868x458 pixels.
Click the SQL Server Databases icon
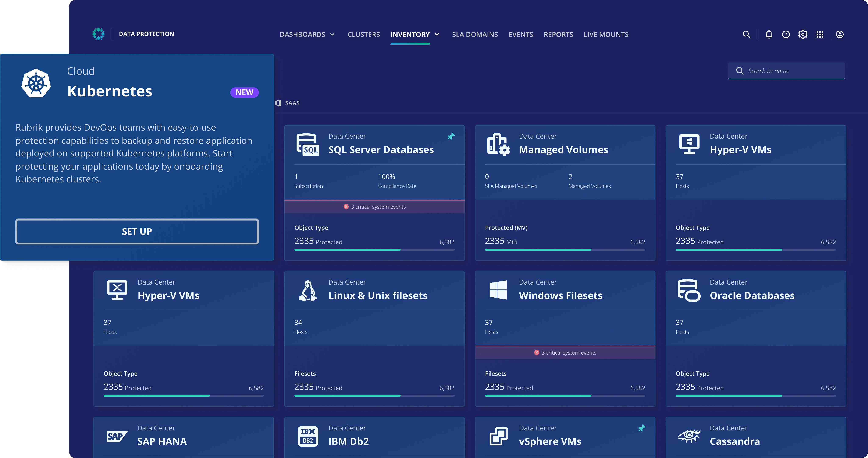coord(308,145)
